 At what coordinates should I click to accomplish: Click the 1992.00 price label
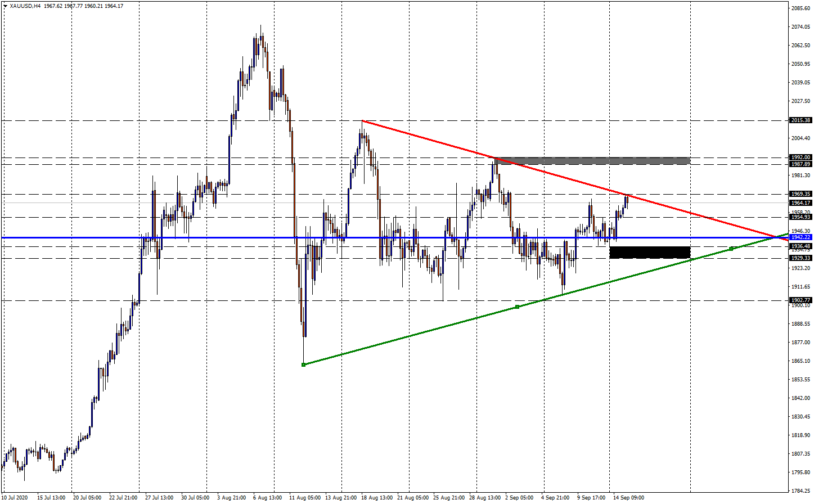coord(800,157)
